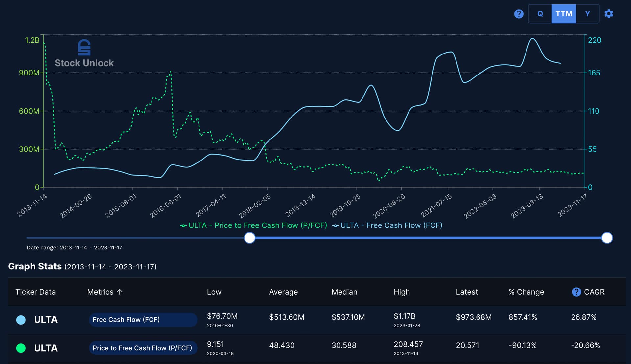
Task: Click the Metrics sort arrow icon
Action: 120,292
